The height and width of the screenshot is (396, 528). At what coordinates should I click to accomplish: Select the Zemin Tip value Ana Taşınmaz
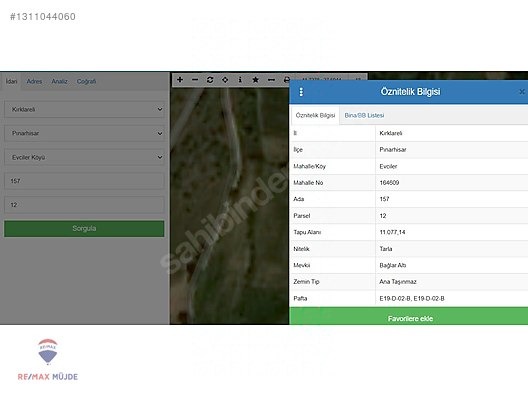pos(398,282)
